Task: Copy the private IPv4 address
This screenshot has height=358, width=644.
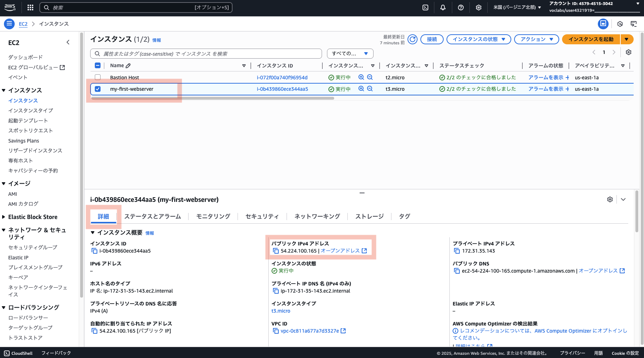Action: point(457,251)
